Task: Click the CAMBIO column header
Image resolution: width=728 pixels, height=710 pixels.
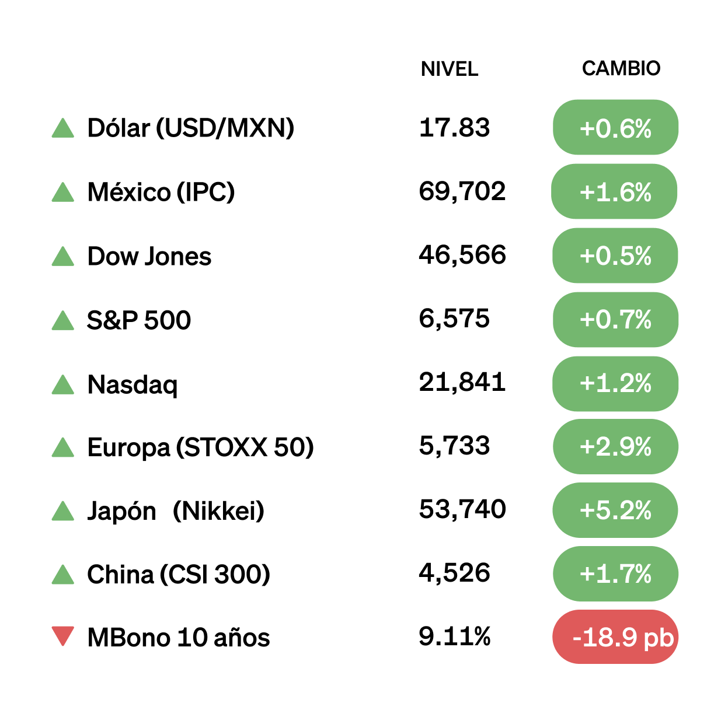Action: click(x=621, y=68)
